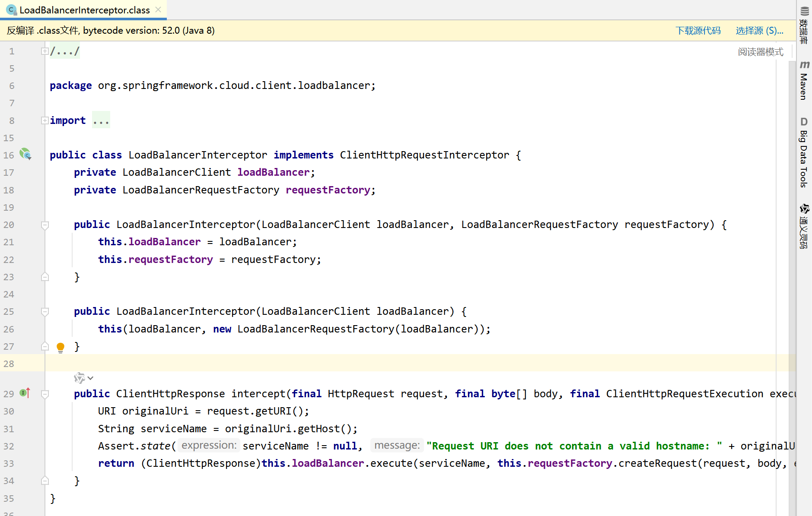812x516 pixels.
Task: Click the implements-method gutter icon on line 29
Action: [25, 393]
